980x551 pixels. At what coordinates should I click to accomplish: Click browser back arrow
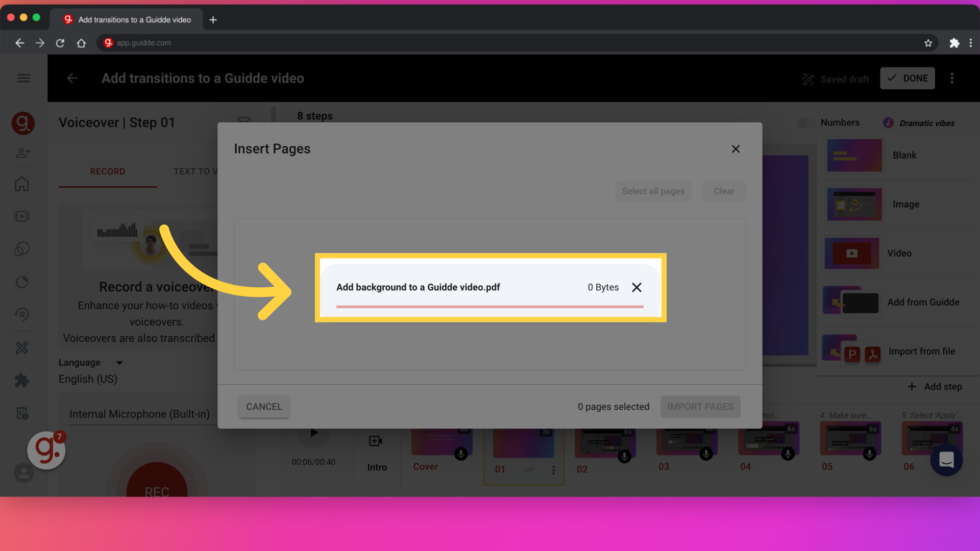click(19, 43)
